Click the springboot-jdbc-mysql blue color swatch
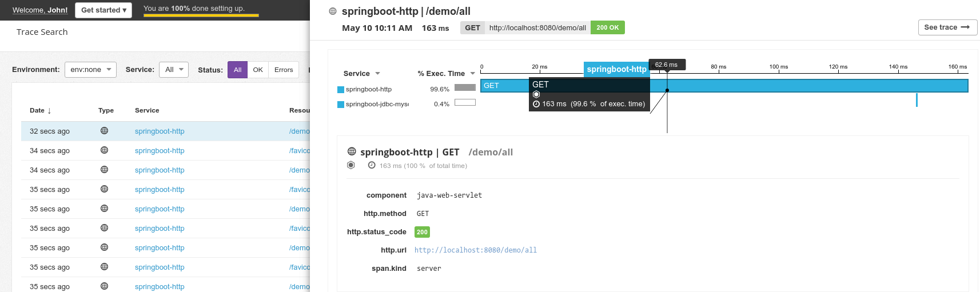The width and height of the screenshot is (980, 292). pyautogui.click(x=341, y=105)
